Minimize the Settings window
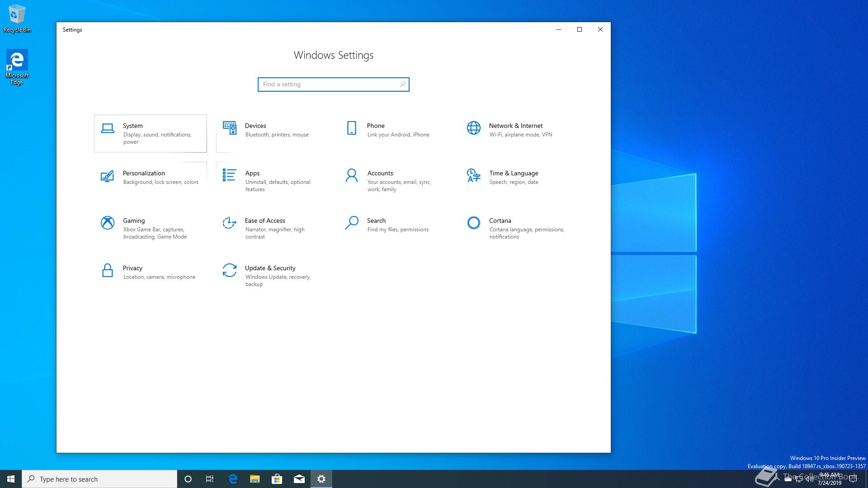Image resolution: width=868 pixels, height=488 pixels. coord(559,29)
